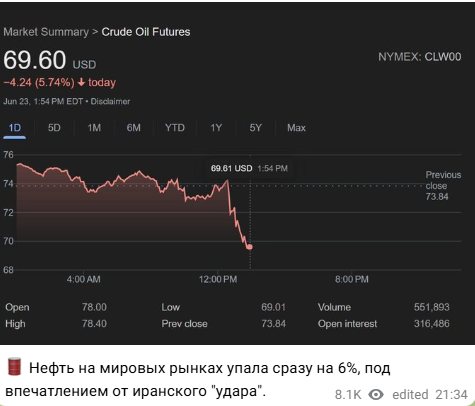Click the Previous close 73.84 label
This screenshot has width=475, height=406.
443,186
